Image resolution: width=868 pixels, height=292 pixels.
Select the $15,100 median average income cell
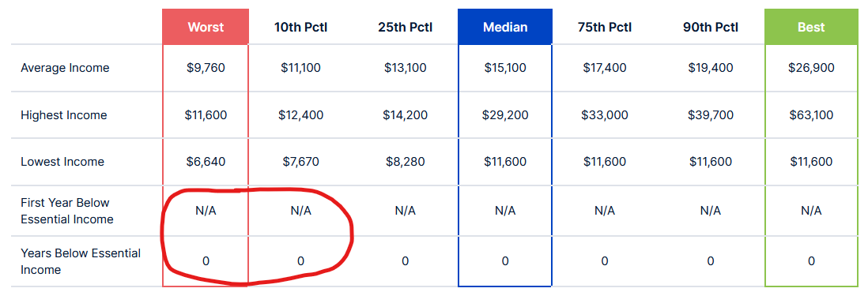click(x=505, y=68)
